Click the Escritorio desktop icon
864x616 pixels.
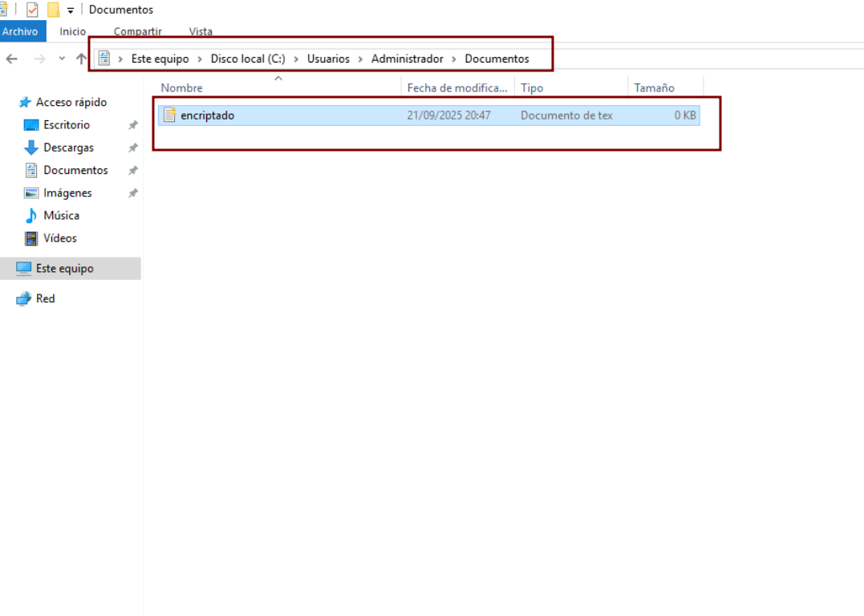(31, 125)
